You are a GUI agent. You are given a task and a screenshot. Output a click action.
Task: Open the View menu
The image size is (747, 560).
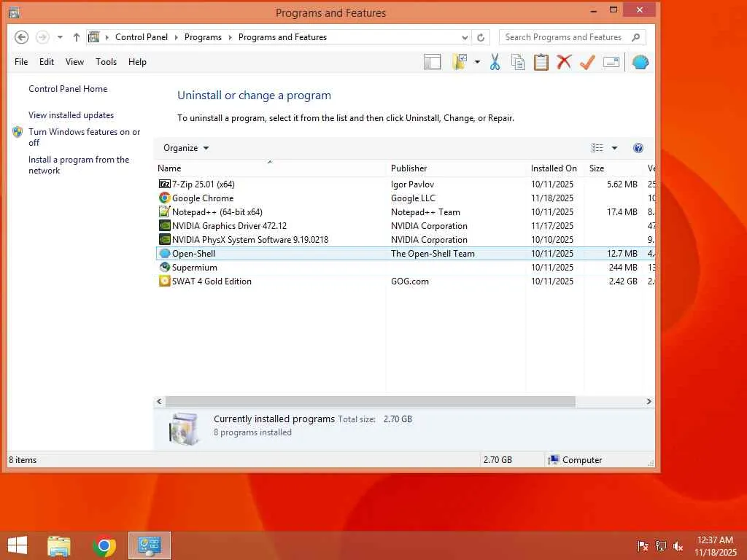coord(74,62)
